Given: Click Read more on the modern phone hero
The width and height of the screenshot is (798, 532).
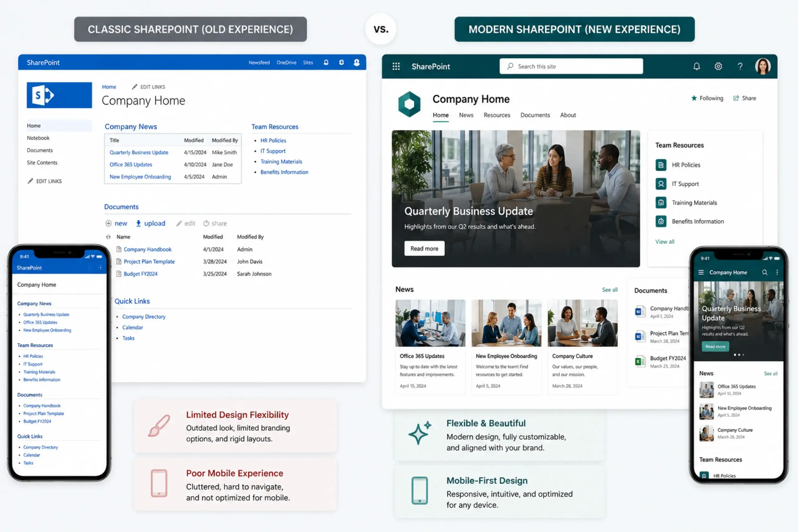Looking at the screenshot, I should [715, 347].
